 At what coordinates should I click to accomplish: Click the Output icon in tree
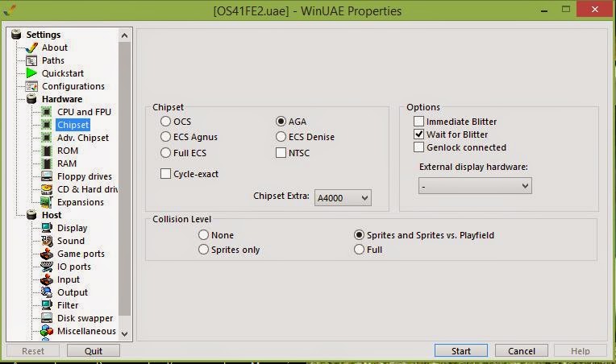click(47, 292)
